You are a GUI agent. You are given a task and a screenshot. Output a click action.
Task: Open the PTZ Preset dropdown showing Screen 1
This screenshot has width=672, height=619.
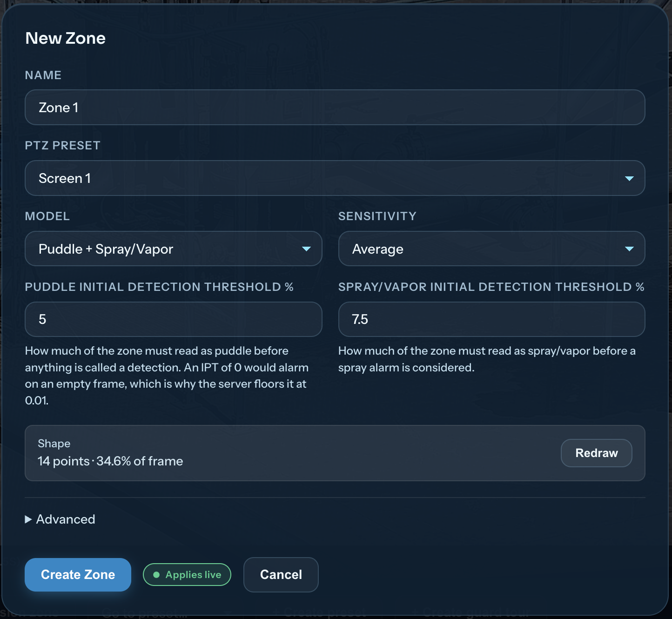point(335,178)
